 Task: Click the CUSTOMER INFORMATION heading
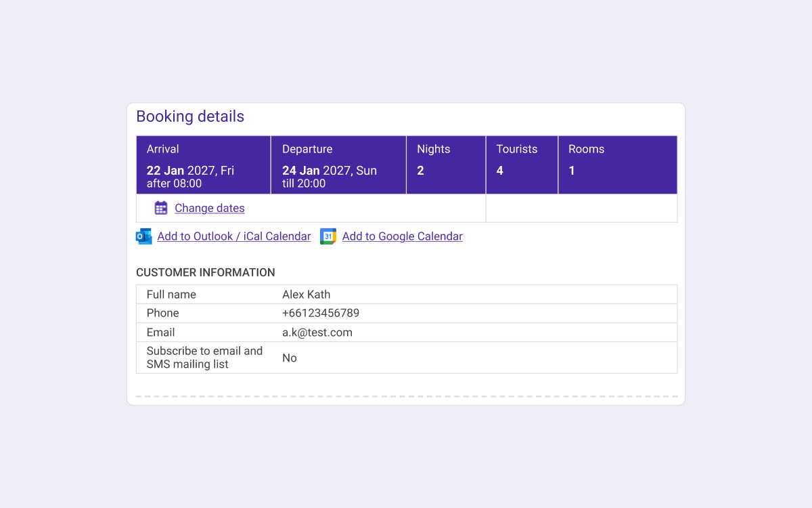[206, 273]
